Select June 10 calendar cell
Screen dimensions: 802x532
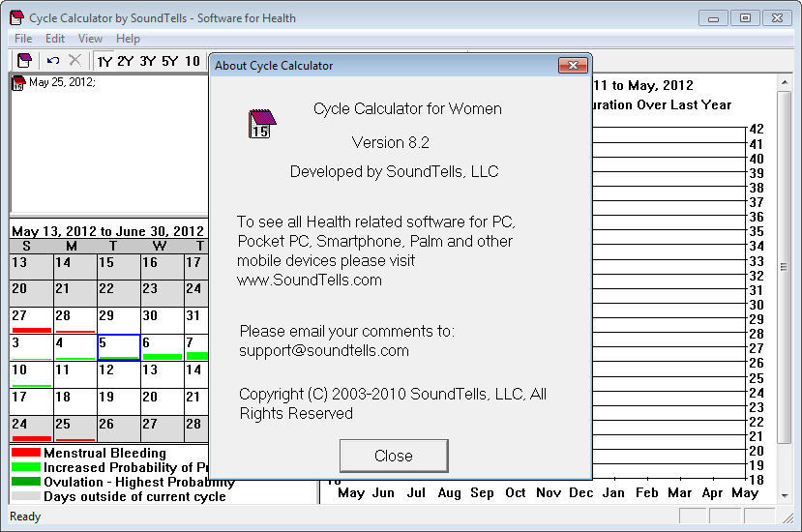32,374
